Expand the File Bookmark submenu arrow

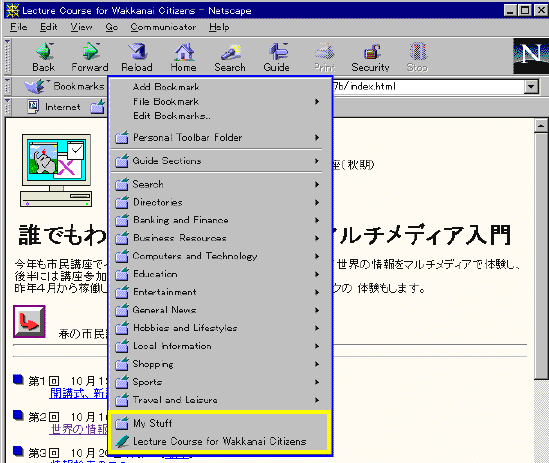tap(317, 102)
